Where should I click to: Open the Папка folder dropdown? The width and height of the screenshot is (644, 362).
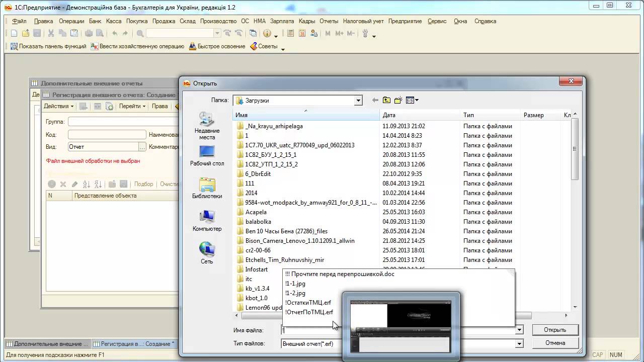coord(358,101)
